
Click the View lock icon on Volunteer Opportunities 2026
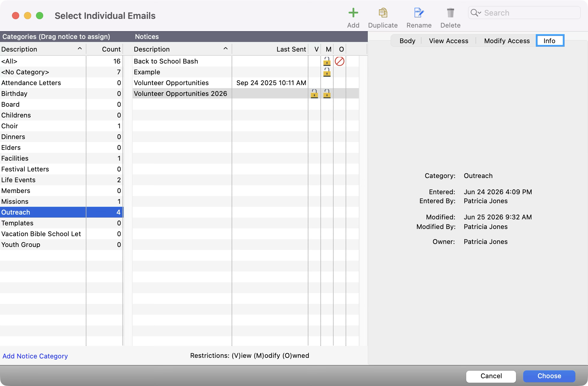coord(314,94)
